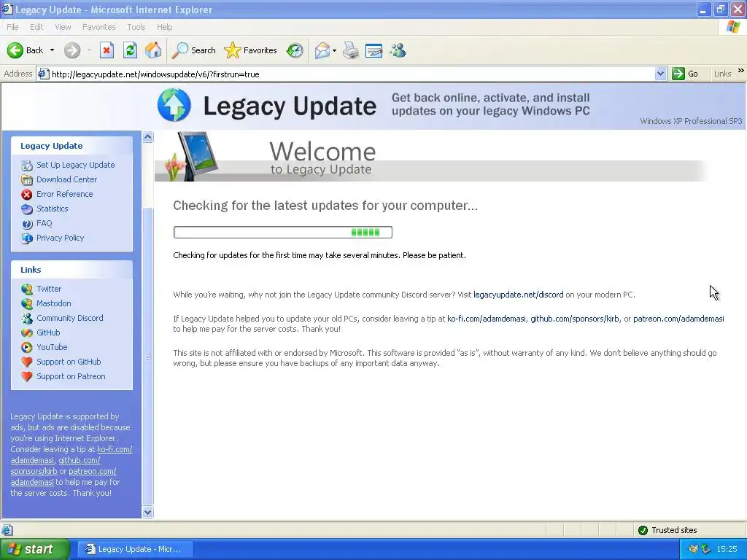Go to the home page with the house icon

pos(153,50)
